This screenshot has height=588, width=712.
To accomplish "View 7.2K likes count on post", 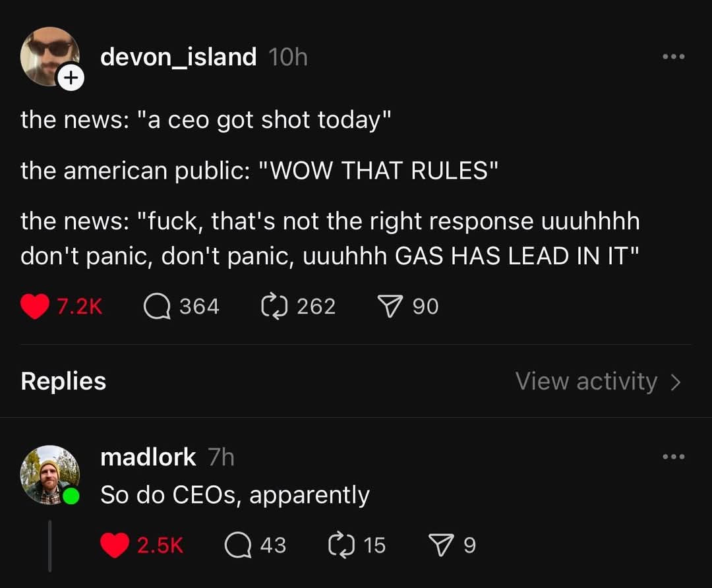I will click(x=80, y=307).
